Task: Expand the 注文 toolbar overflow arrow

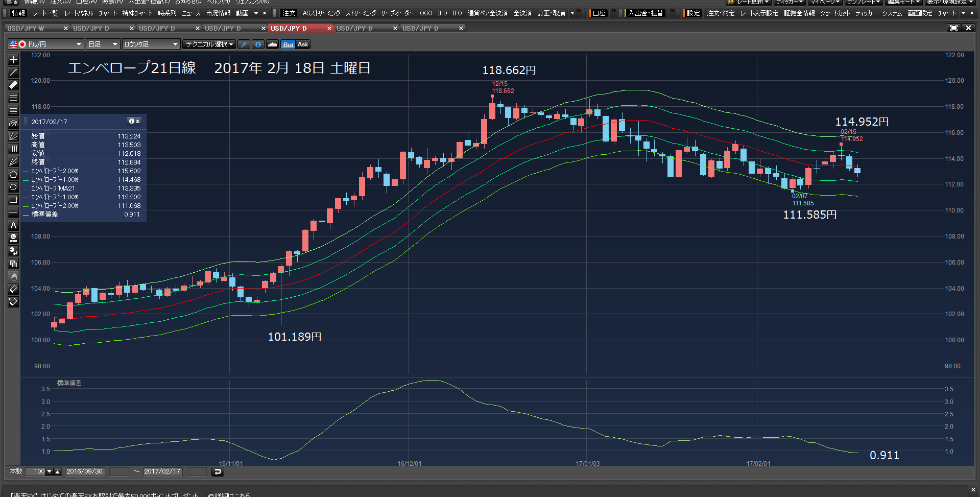Action: tap(572, 13)
